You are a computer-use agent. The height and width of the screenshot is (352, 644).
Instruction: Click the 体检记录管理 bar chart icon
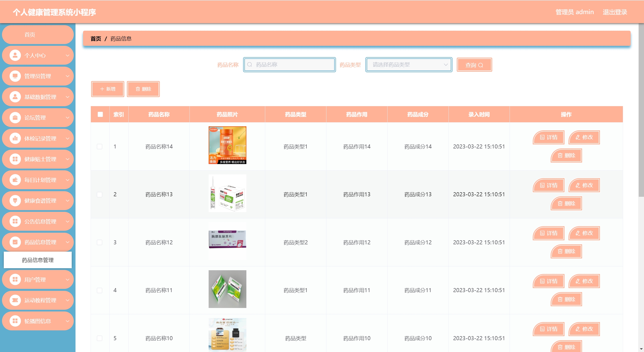click(15, 138)
